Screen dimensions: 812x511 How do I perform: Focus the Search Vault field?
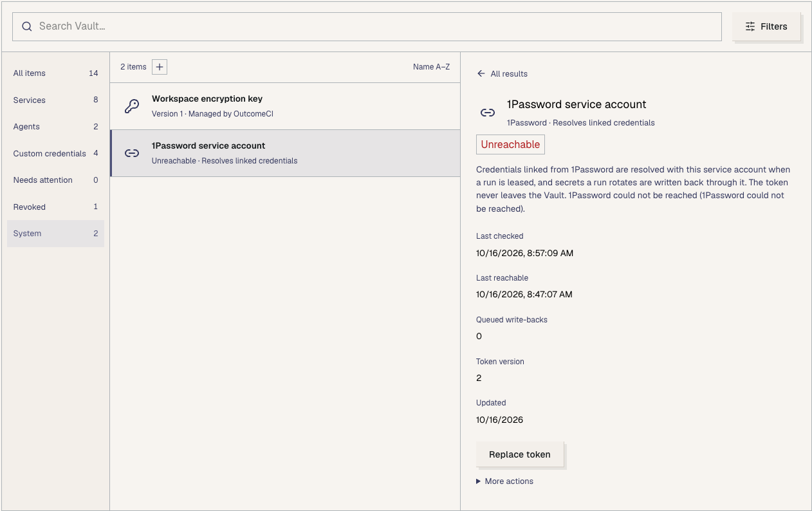tap(367, 26)
